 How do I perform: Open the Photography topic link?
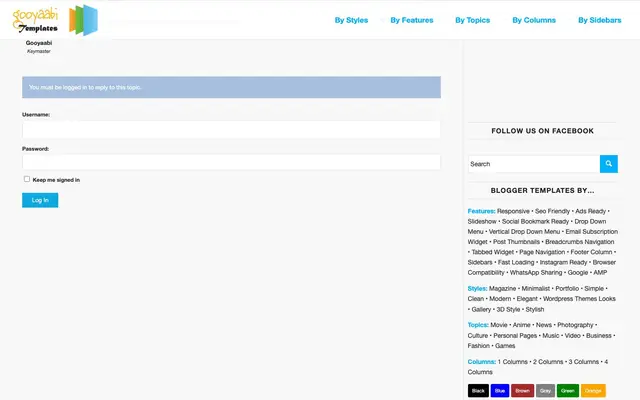(575, 325)
